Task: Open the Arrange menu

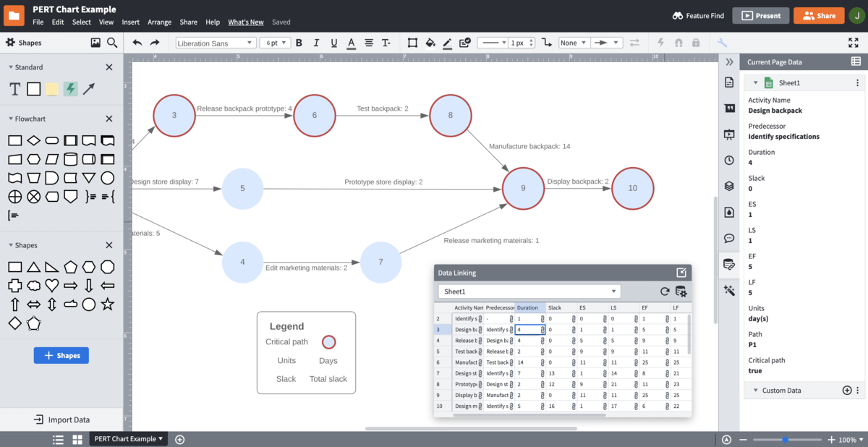Action: [159, 22]
